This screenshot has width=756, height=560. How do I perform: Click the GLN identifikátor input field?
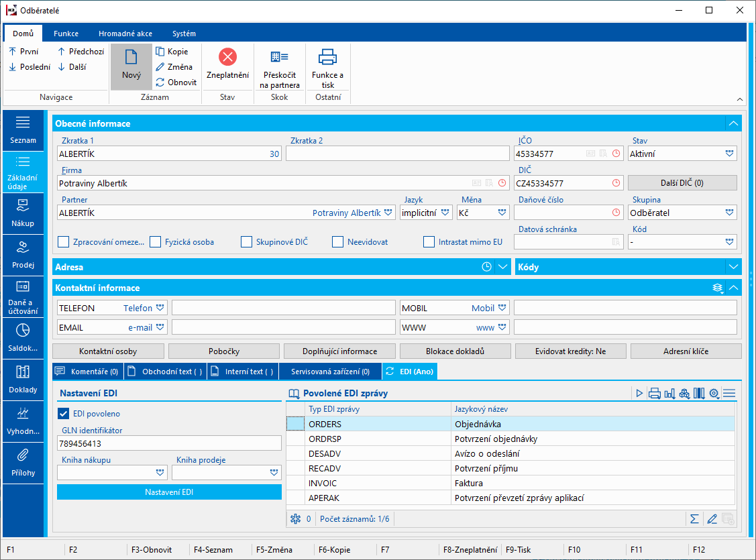(x=169, y=443)
